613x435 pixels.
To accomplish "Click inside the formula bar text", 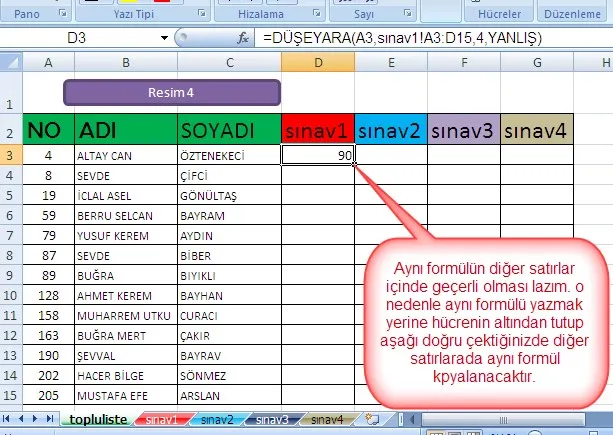I will (420, 38).
